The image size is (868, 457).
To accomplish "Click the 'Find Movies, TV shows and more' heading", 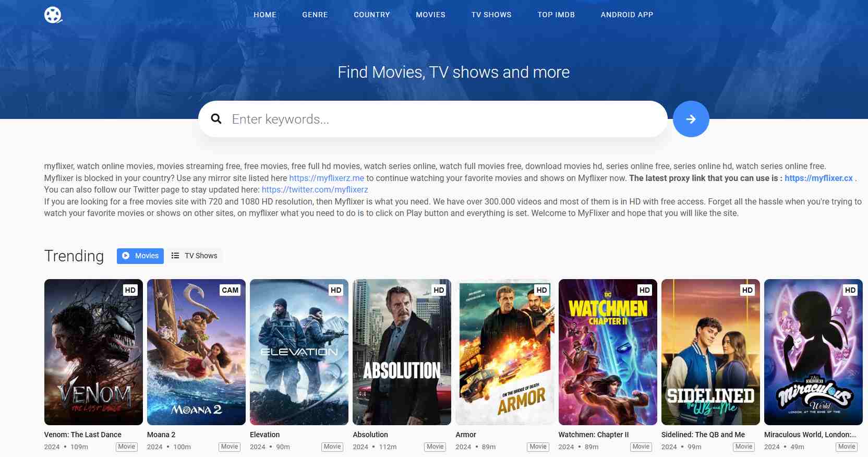I will [x=453, y=72].
